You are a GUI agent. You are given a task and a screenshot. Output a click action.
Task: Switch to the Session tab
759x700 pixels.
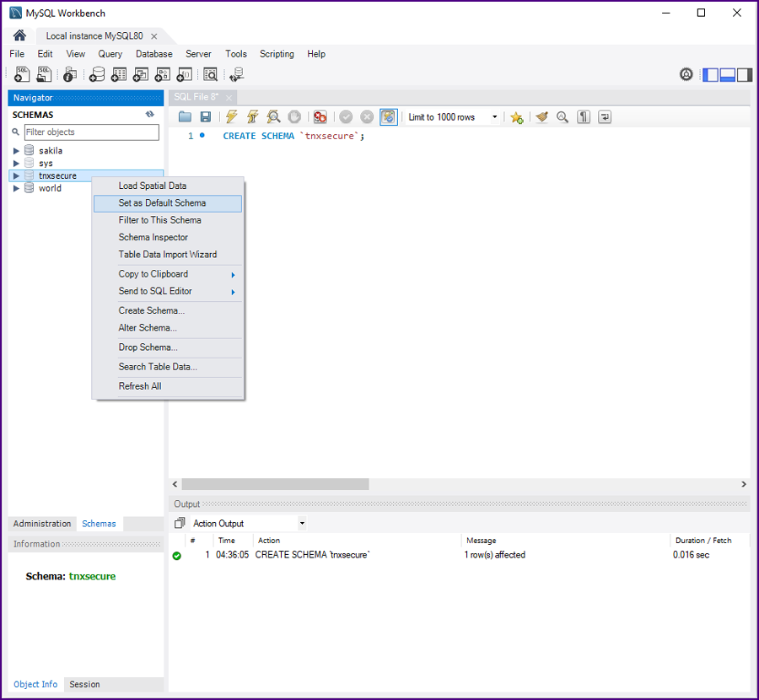[84, 685]
